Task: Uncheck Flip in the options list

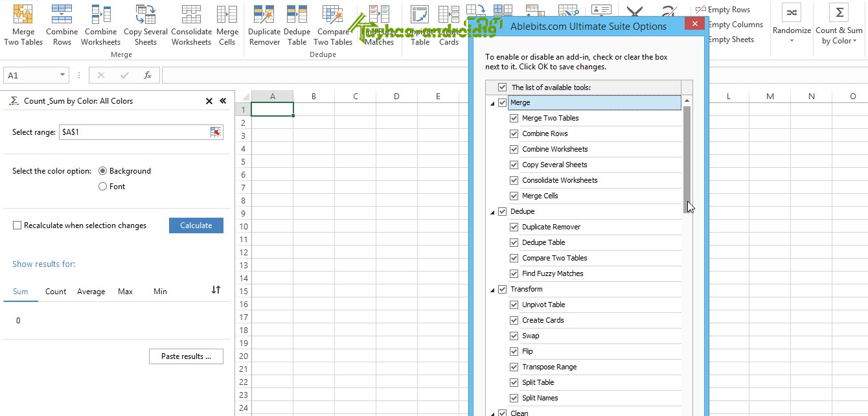Action: [x=514, y=351]
